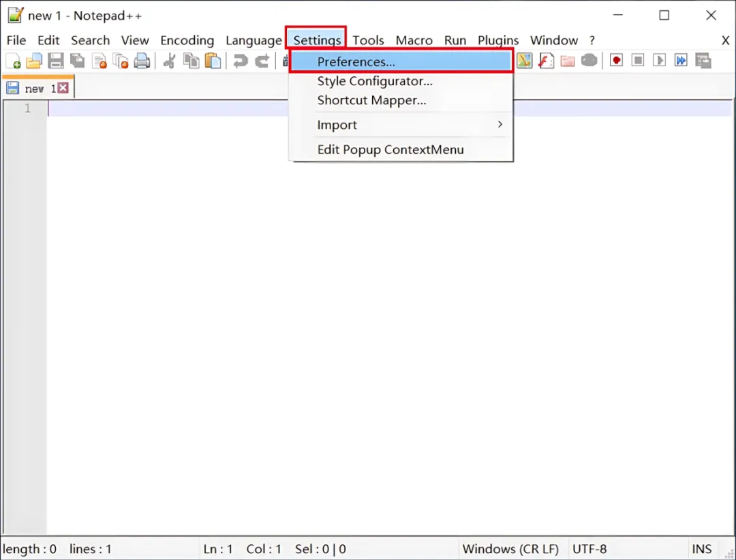The width and height of the screenshot is (736, 560).
Task: Save the recorded macro toolbar icon
Action: coord(703,61)
